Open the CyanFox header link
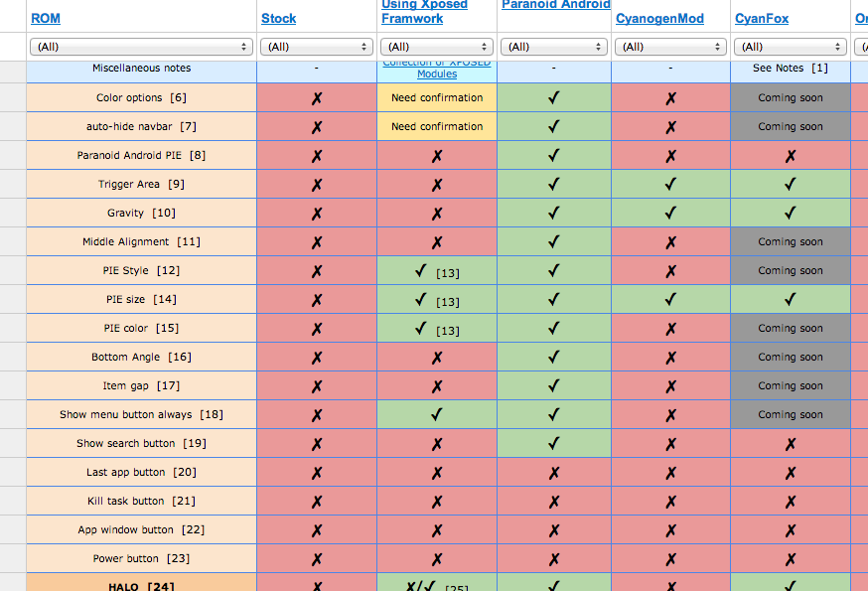The width and height of the screenshot is (868, 591). pos(762,18)
